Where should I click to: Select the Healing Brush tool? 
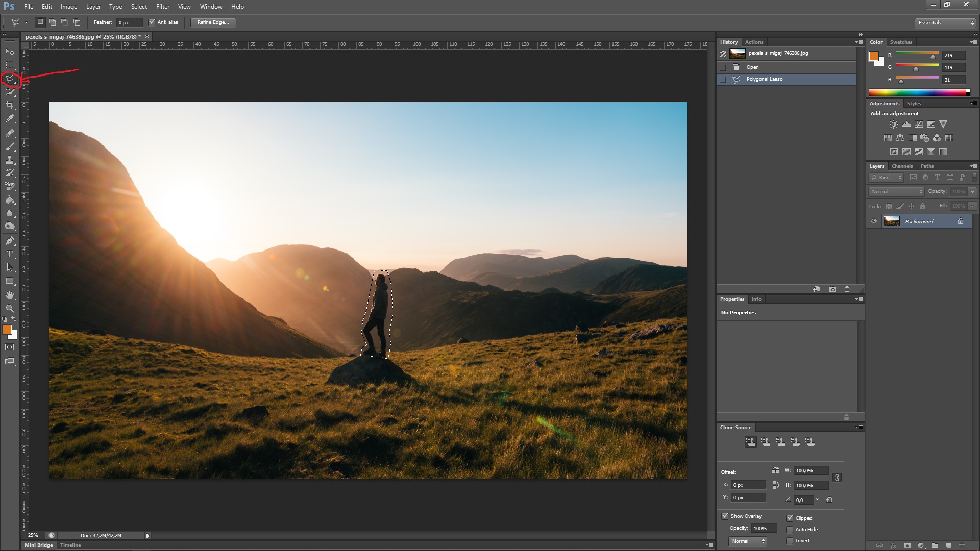9,133
